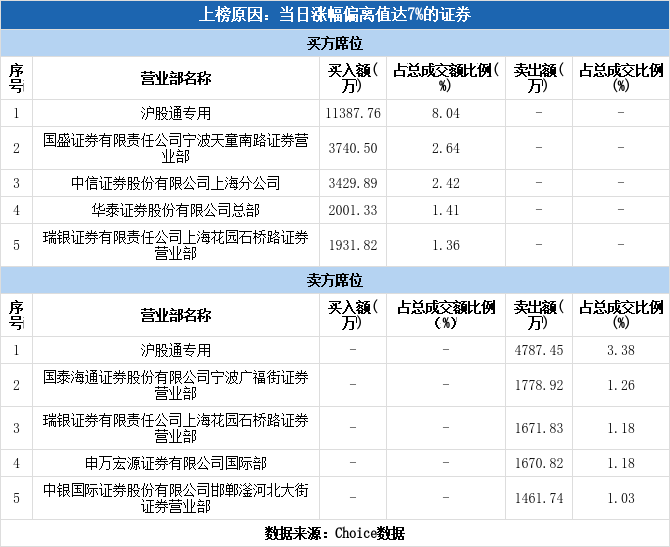Click sell amount 1778.92
Screen dimensions: 670x547
point(539,385)
